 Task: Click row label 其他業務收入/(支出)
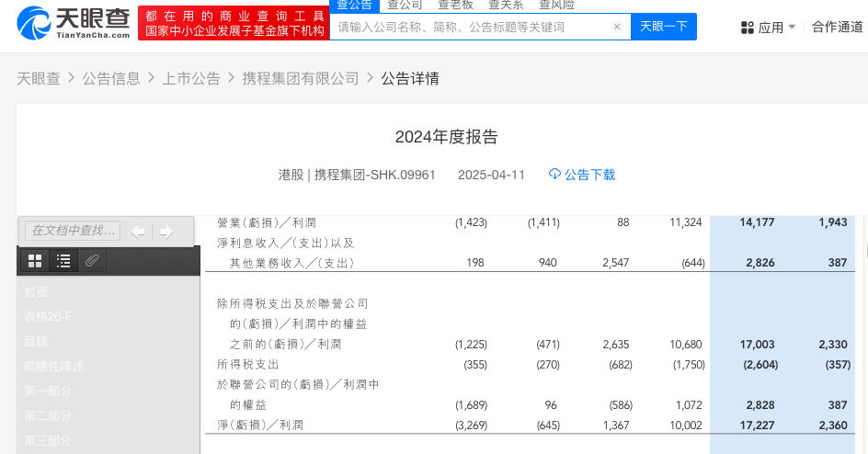pos(291,263)
